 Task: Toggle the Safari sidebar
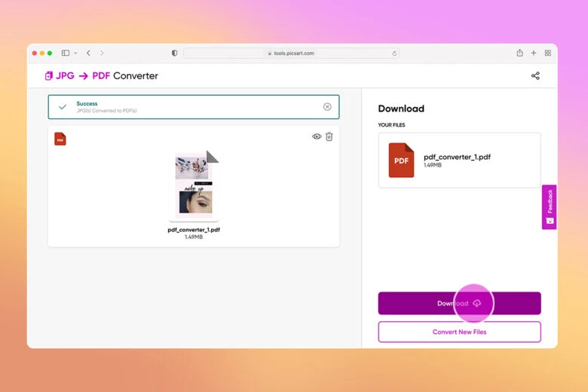pyautogui.click(x=66, y=53)
